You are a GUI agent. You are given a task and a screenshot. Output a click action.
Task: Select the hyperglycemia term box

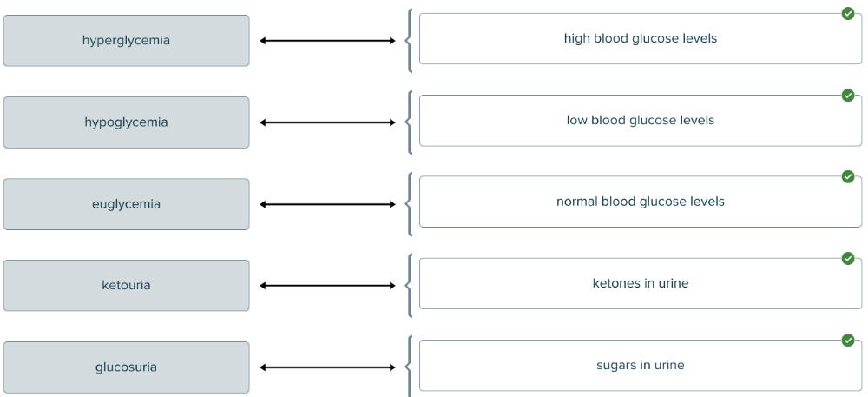click(x=126, y=41)
